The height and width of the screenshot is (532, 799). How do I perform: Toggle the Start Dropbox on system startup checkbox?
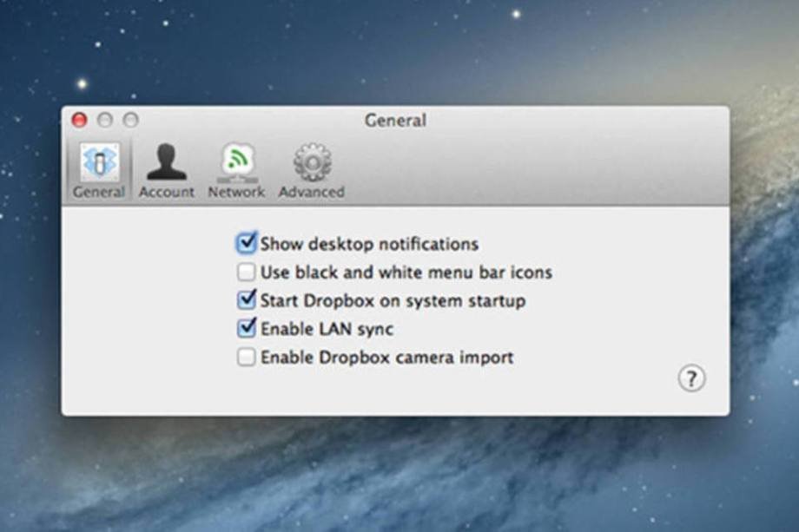click(247, 300)
